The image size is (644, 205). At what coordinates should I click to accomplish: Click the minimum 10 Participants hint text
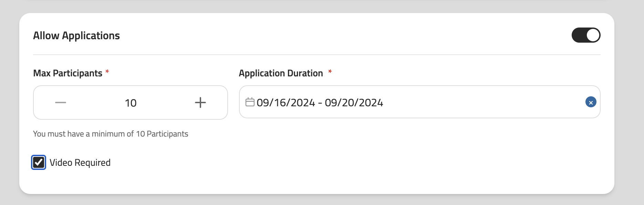point(111,134)
